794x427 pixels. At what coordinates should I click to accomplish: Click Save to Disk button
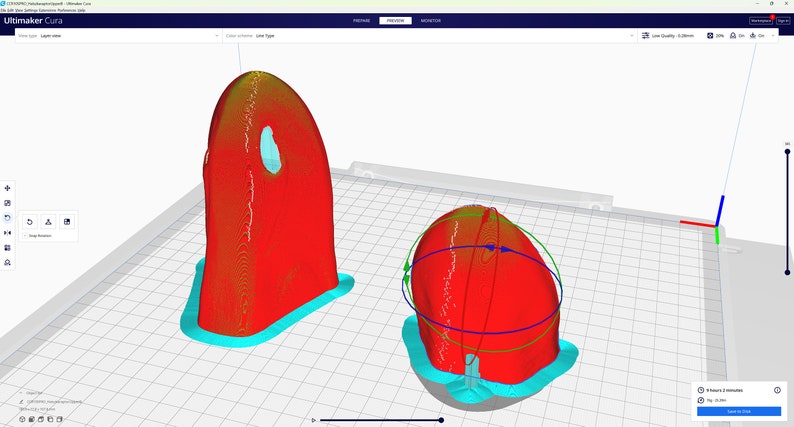tap(739, 411)
